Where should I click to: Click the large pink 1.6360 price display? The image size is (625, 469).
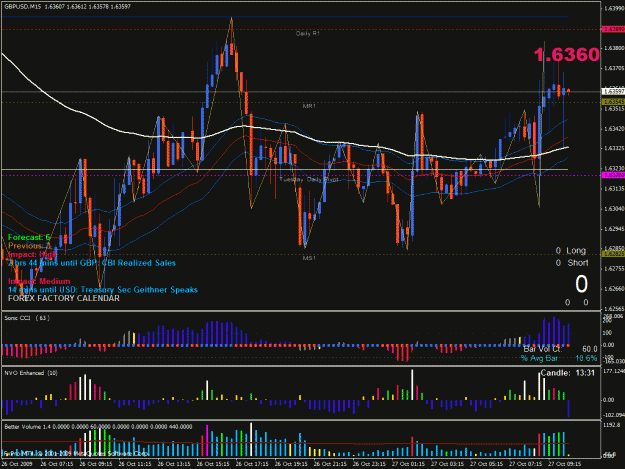(566, 55)
